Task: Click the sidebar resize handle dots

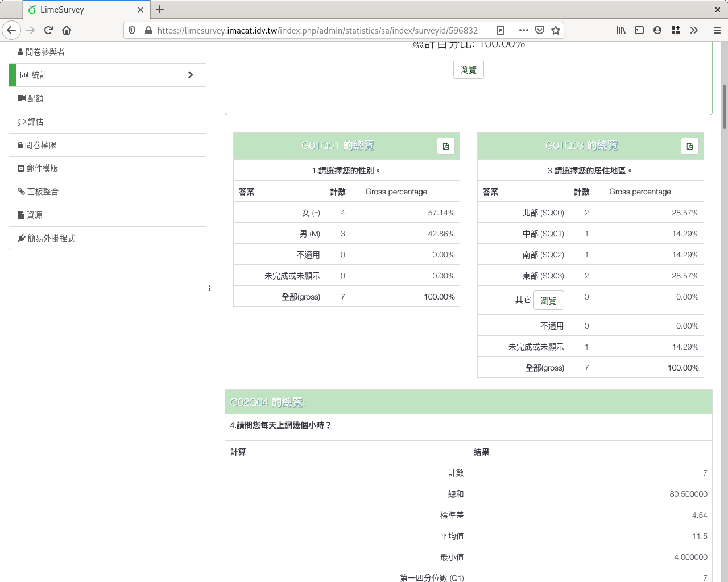Action: (x=209, y=288)
